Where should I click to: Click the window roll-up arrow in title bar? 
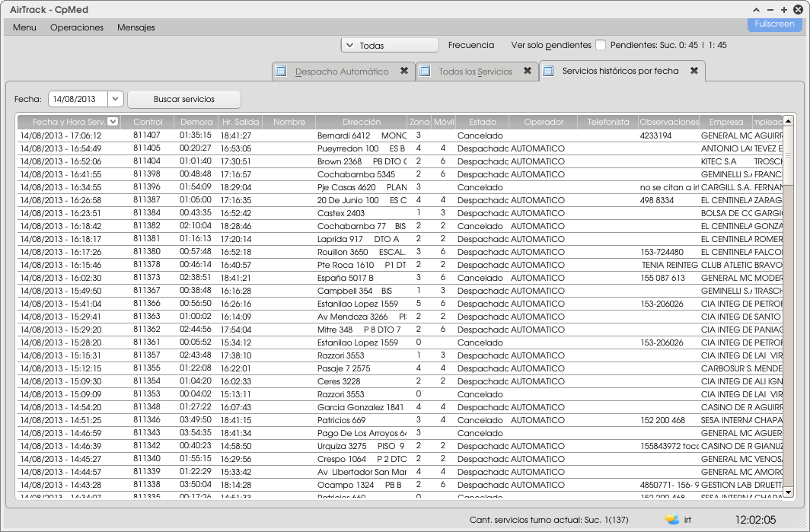756,10
